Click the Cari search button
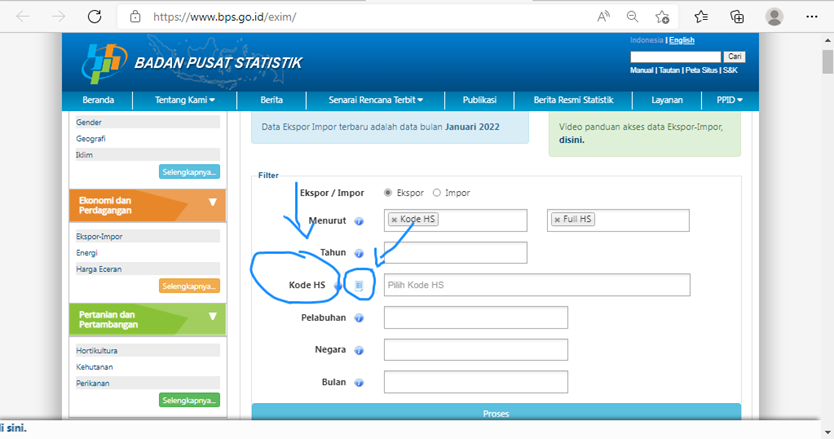 [735, 56]
